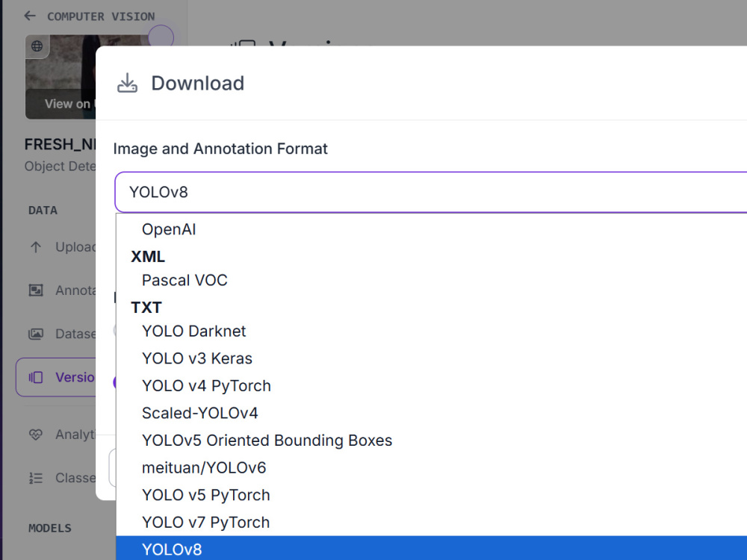Select YOLO Darknet format option
Viewport: 747px width, 560px height.
tap(432, 331)
